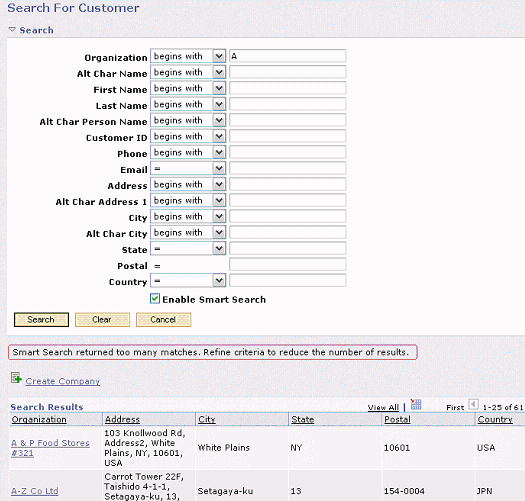Viewport: 525px width, 501px height.
Task: Click the Postal text field
Action: click(x=288, y=265)
